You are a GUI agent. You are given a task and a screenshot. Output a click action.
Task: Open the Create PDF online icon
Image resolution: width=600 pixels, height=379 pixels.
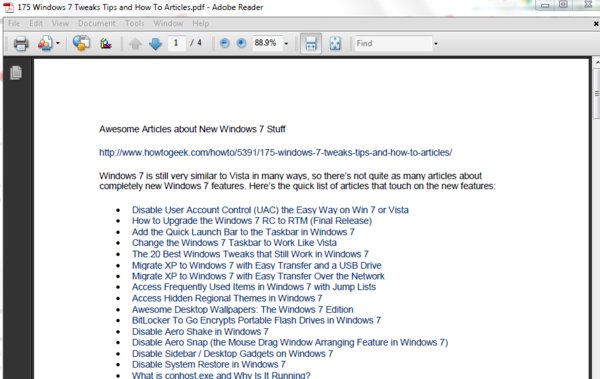pyautogui.click(x=45, y=43)
